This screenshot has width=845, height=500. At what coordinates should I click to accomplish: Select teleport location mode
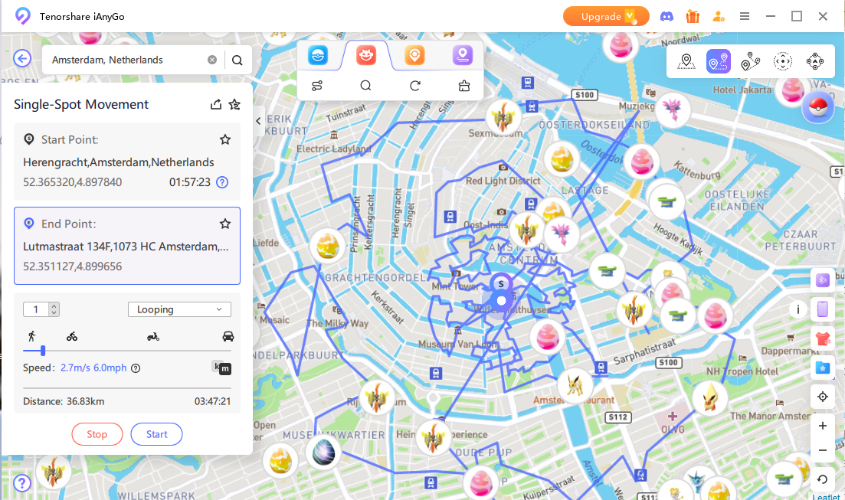point(686,61)
